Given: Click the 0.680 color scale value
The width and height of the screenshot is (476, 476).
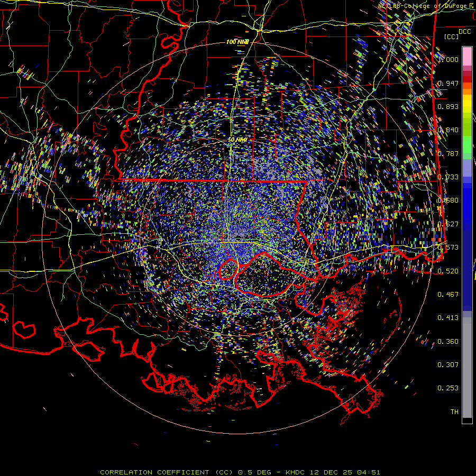Looking at the screenshot, I should coord(448,200).
